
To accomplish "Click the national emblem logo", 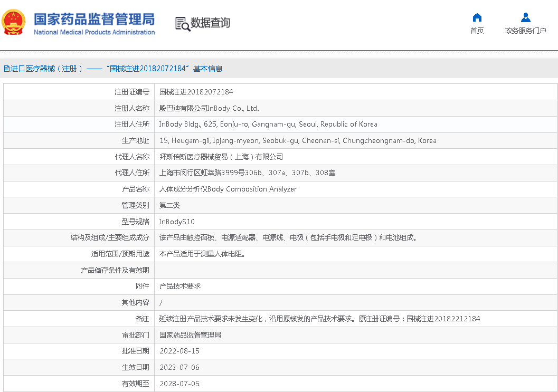I will 14,22.
